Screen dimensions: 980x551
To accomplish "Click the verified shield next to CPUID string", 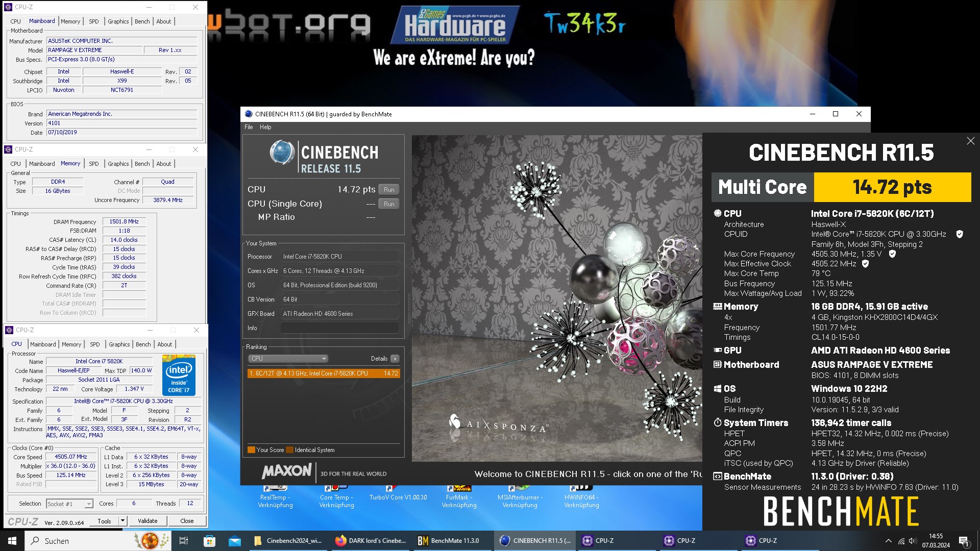I will click(x=960, y=234).
